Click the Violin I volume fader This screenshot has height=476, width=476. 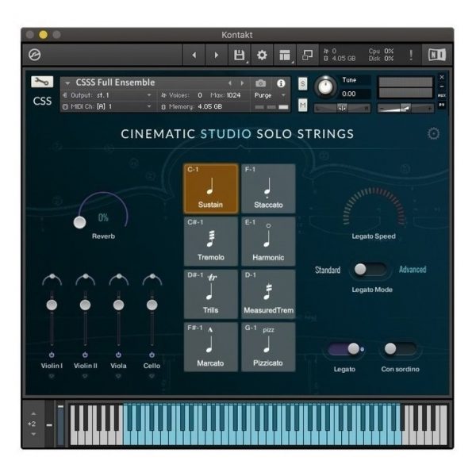(x=52, y=305)
